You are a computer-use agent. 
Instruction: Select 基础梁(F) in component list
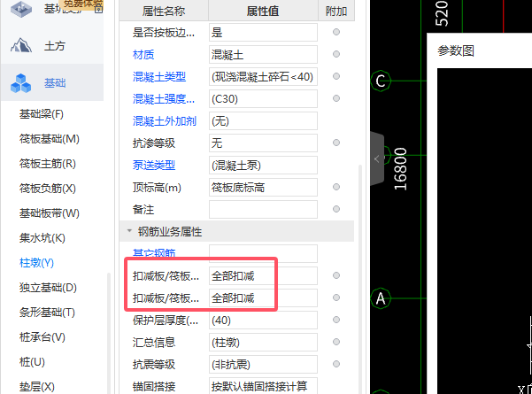click(x=42, y=114)
